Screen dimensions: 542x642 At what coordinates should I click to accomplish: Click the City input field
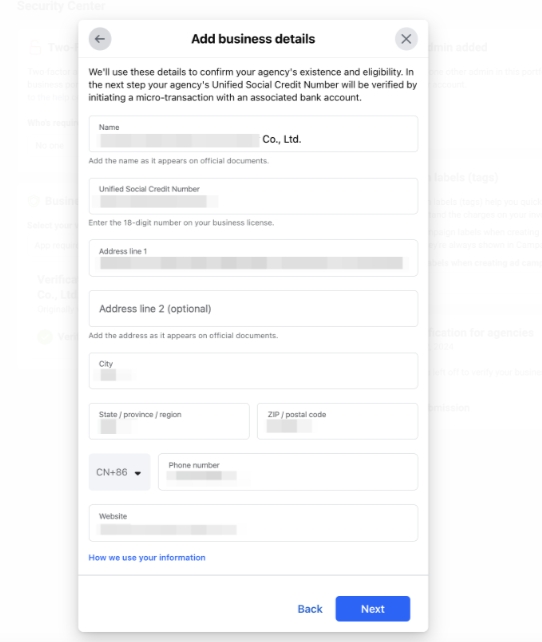pos(253,371)
